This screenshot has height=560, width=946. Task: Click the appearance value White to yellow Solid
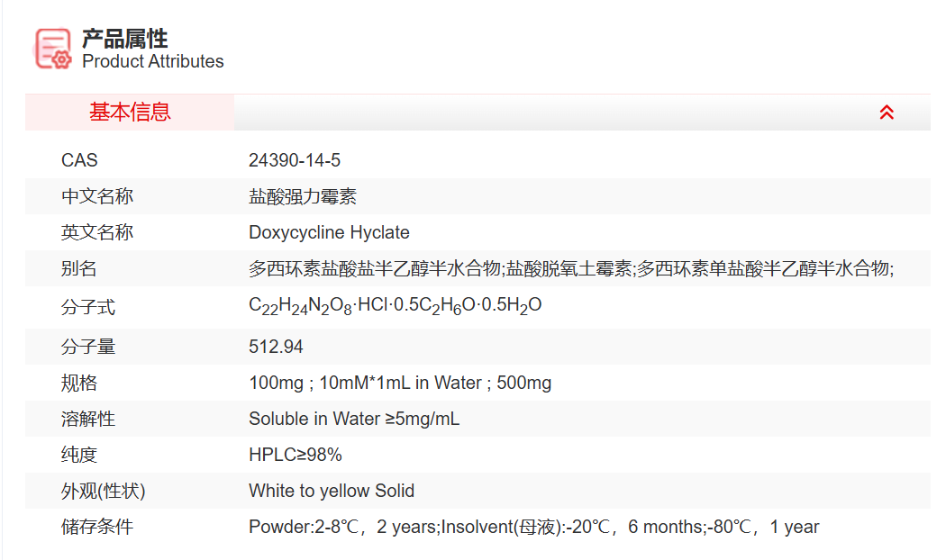coord(332,491)
